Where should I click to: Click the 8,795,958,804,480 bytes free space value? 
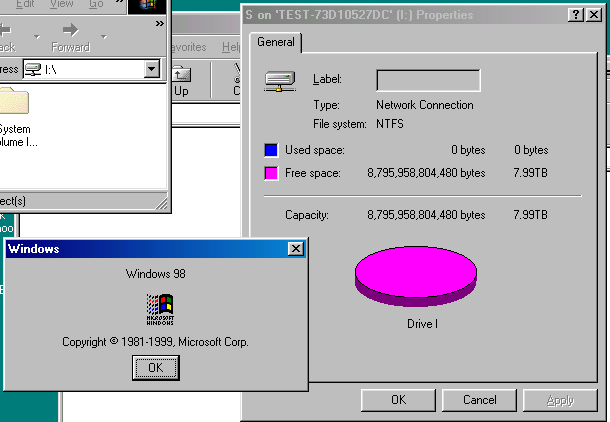[426, 173]
